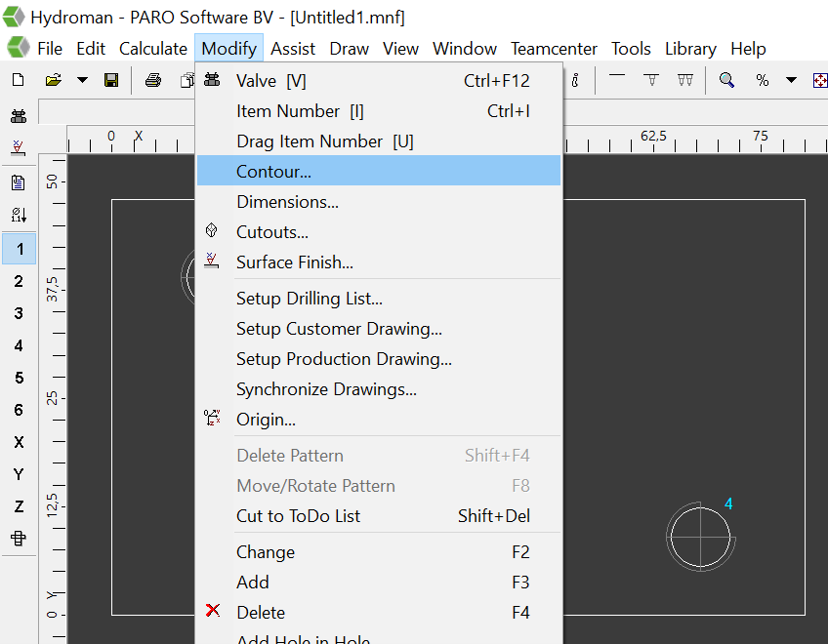
Task: Open the Window menu
Action: 465,49
